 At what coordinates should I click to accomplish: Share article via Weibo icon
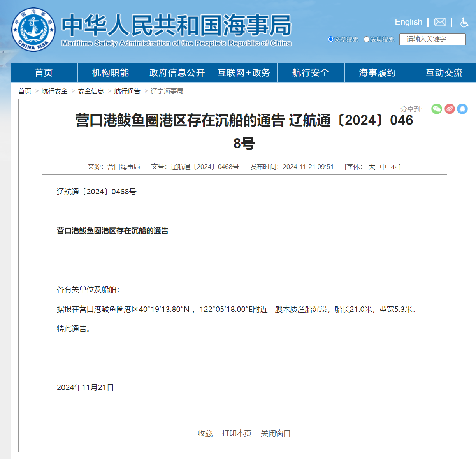(x=450, y=109)
